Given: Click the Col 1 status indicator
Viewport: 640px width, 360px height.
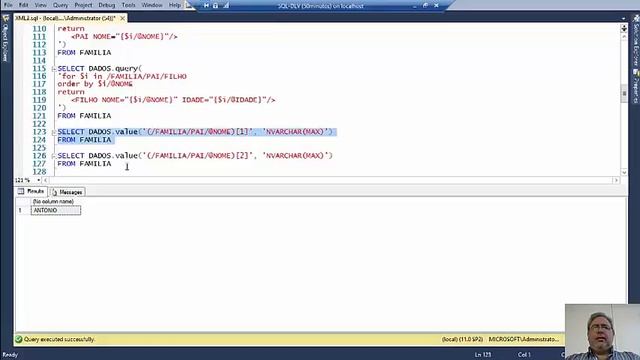Looking at the screenshot, I should [524, 355].
